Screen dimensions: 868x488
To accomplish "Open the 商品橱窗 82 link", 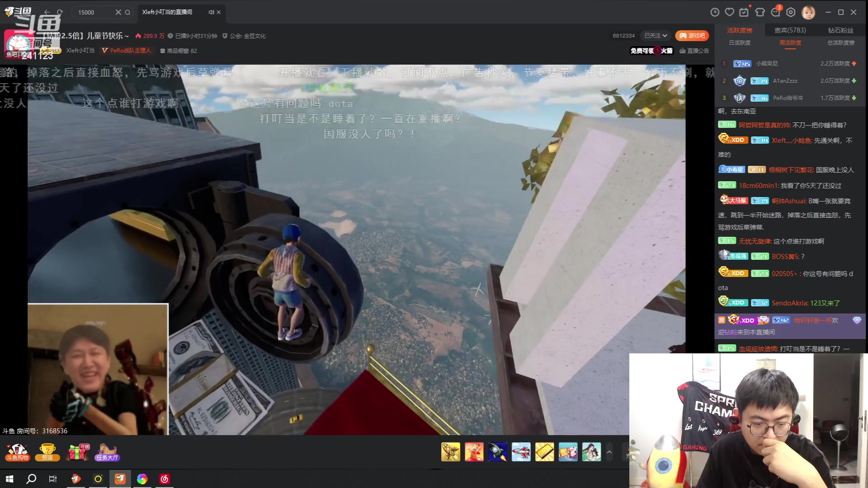I will 179,51.
